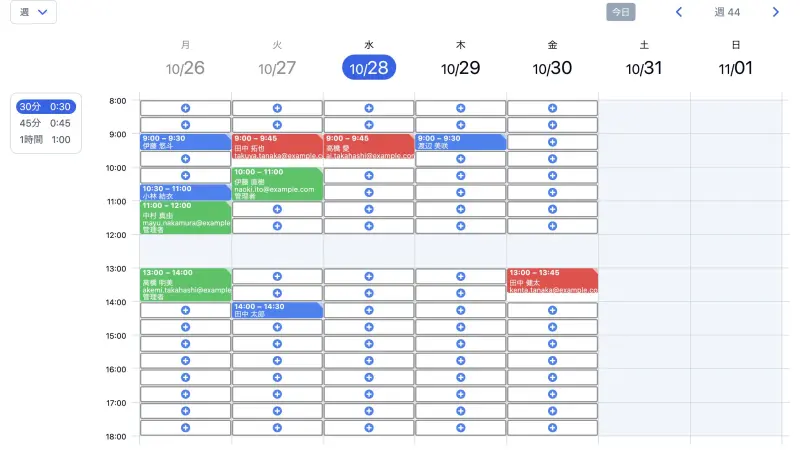
Task: Open the 13:00–13:45 red appointment on Friday
Action: tap(553, 281)
